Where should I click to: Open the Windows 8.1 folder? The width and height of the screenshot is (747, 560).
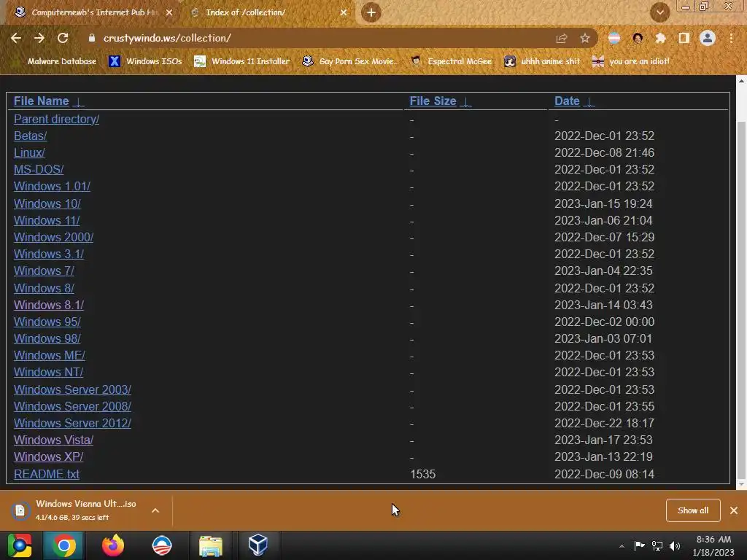point(49,305)
